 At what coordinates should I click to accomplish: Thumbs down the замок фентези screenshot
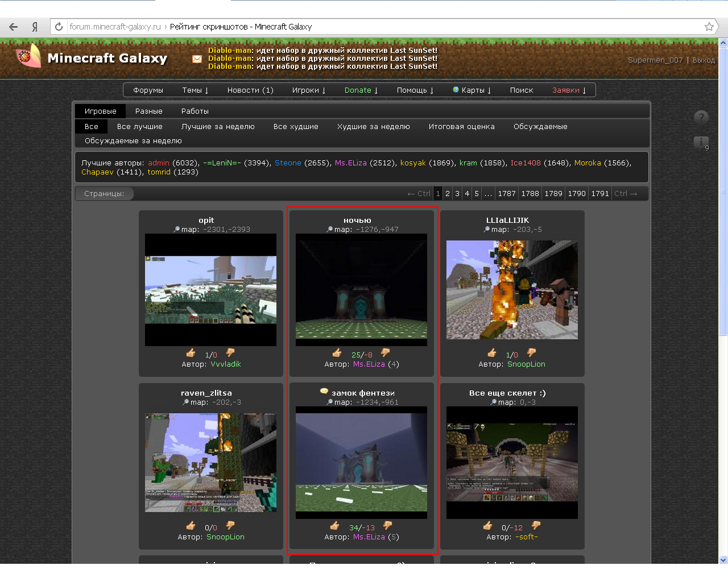388,526
